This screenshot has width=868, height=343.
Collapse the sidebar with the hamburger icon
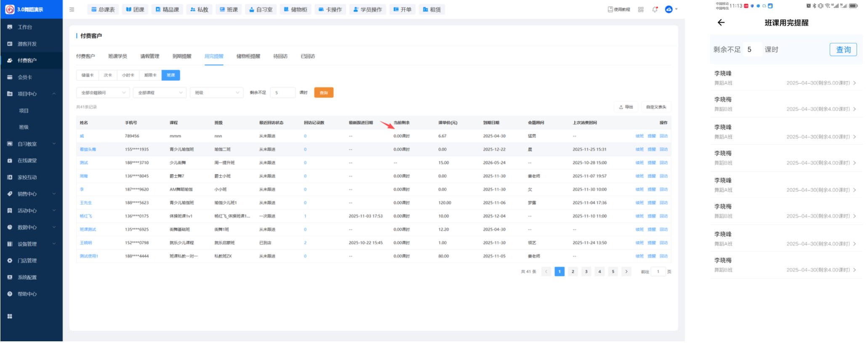click(72, 10)
